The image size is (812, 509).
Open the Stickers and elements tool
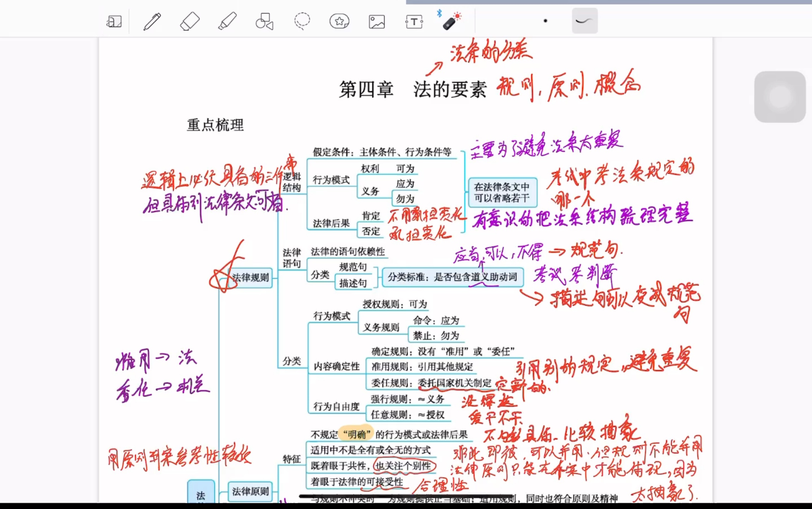[339, 22]
